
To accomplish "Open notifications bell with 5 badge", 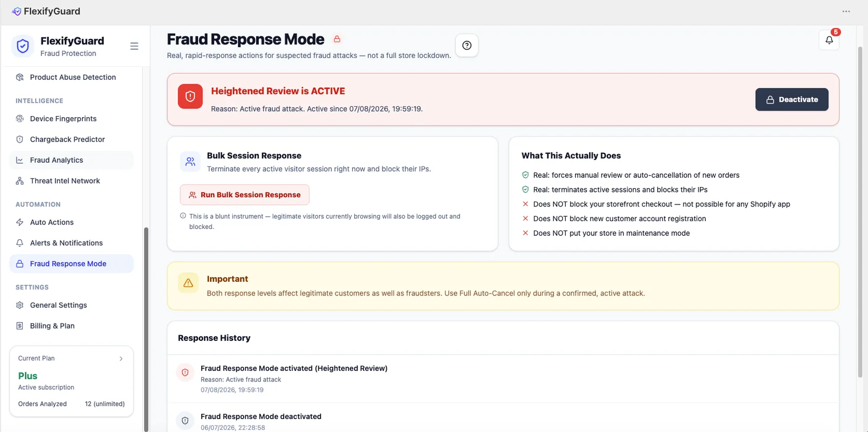I will pos(829,40).
